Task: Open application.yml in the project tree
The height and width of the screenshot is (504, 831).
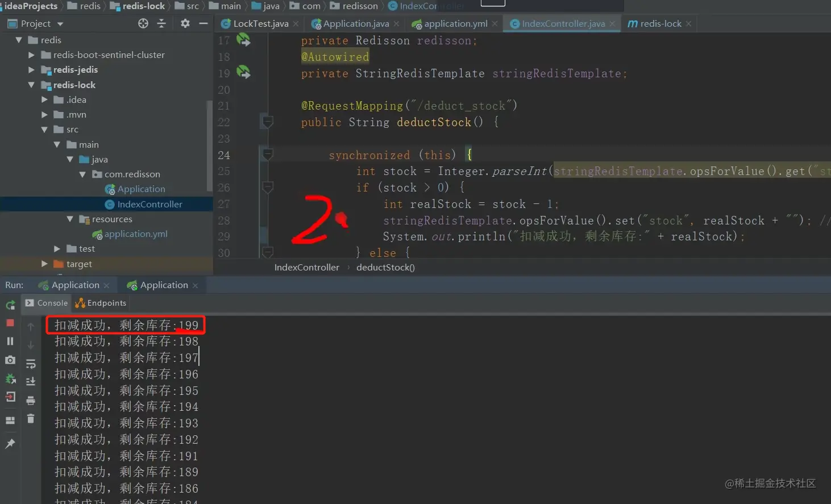Action: tap(136, 234)
